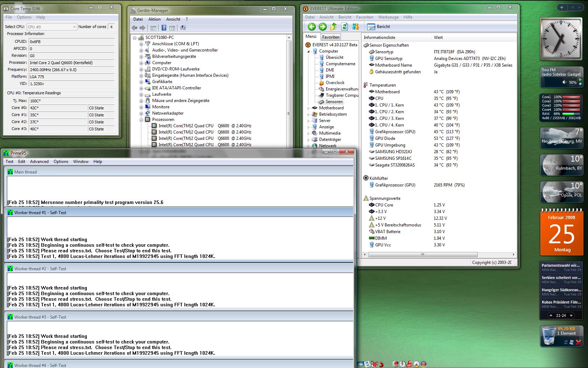The height and width of the screenshot is (368, 588).
Task: Click 'Betriebssystem' in EVEREST tree
Action: tap(332, 114)
